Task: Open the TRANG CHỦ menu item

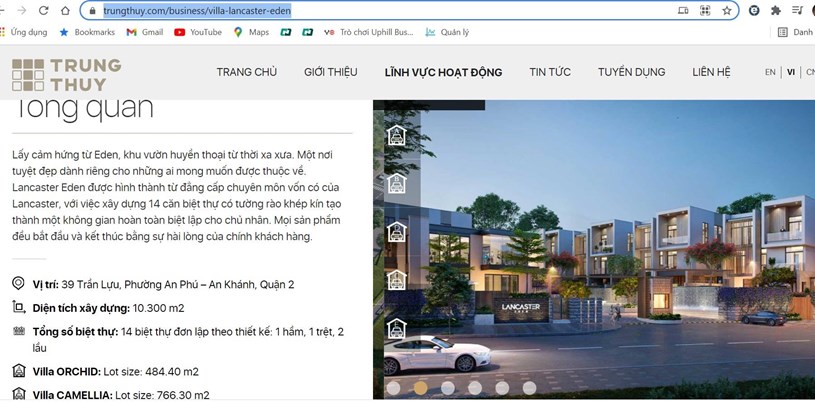Action: click(x=247, y=72)
